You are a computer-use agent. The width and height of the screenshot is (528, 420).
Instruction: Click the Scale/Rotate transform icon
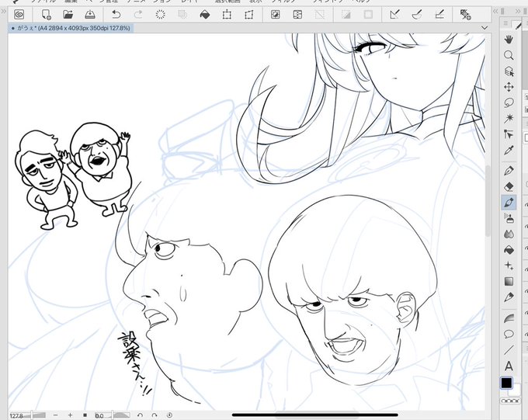click(x=227, y=15)
